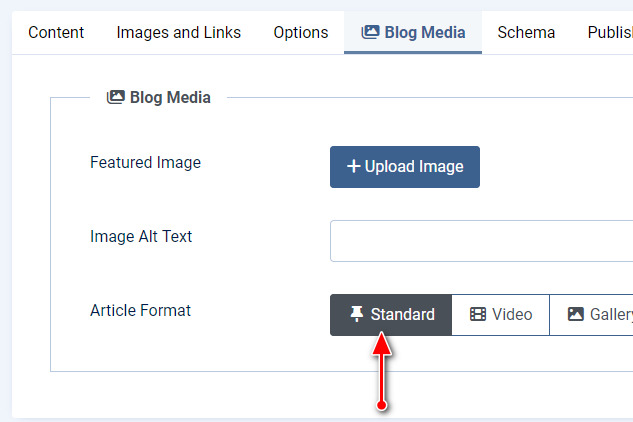Click the Article Format label
Image resolution: width=633 pixels, height=422 pixels.
click(x=140, y=310)
